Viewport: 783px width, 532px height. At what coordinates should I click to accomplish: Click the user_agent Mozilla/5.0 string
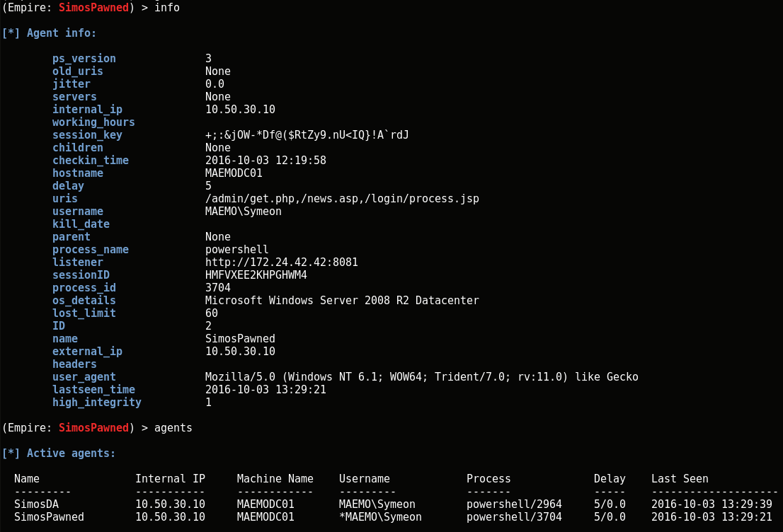[421, 377]
